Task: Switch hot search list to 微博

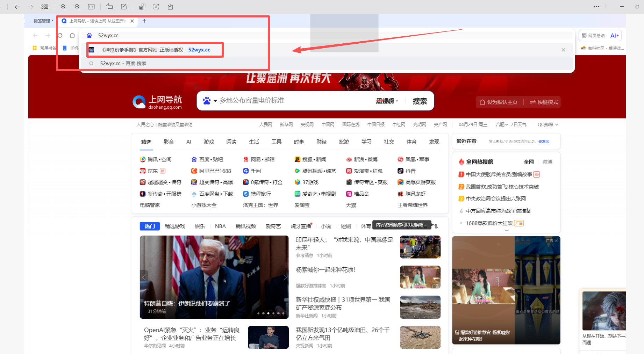Action: click(547, 162)
